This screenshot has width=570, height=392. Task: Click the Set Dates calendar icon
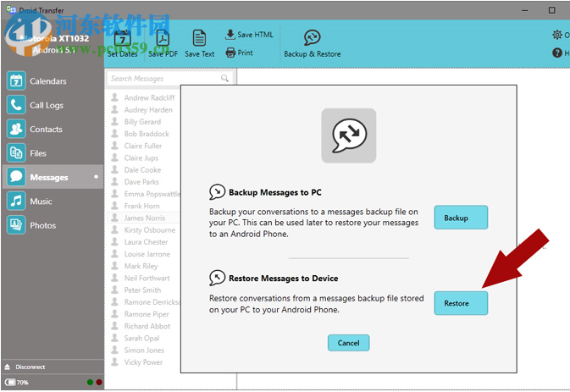(123, 39)
